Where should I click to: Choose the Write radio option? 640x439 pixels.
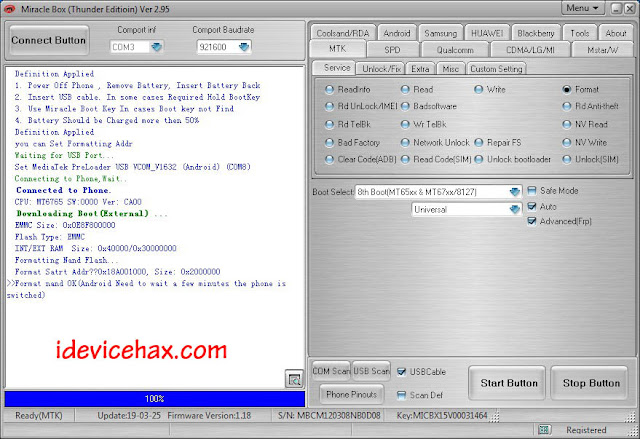[479, 89]
